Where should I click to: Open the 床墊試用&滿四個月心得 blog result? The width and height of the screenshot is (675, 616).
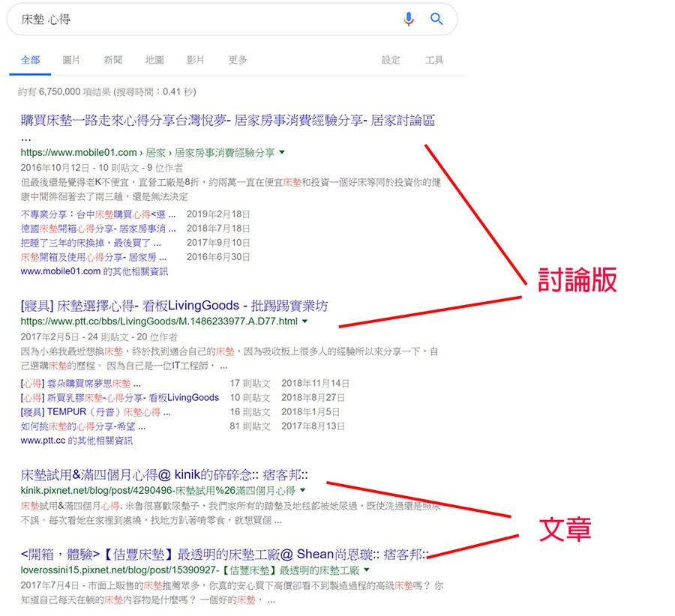(x=164, y=474)
